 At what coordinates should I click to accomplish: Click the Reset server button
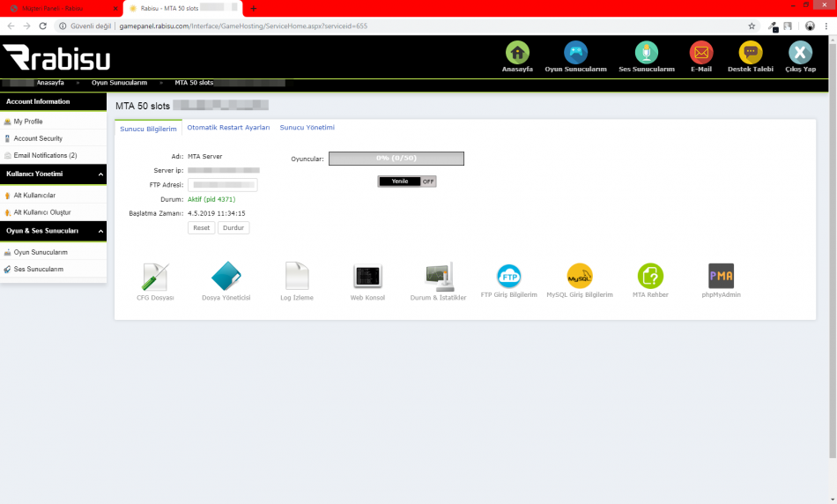pos(201,228)
